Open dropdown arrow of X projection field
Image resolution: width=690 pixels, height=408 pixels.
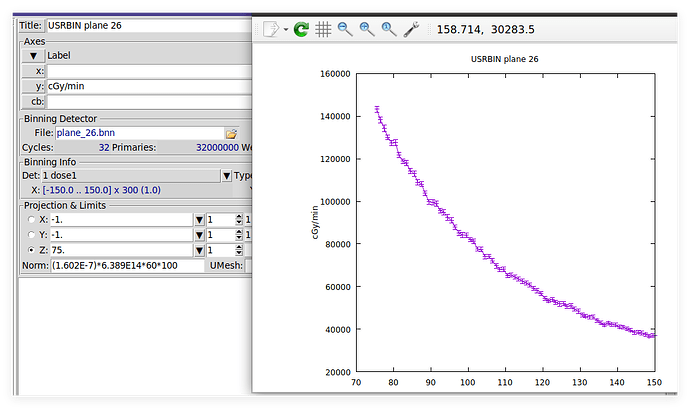[x=199, y=220]
